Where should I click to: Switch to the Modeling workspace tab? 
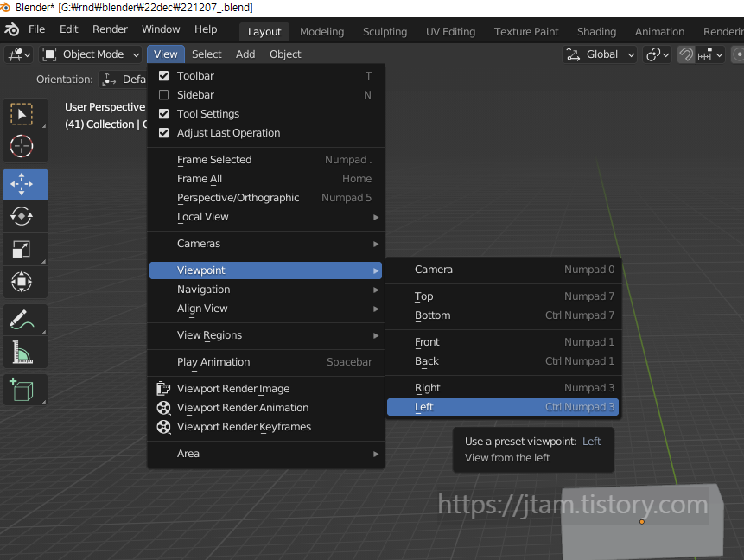321,32
